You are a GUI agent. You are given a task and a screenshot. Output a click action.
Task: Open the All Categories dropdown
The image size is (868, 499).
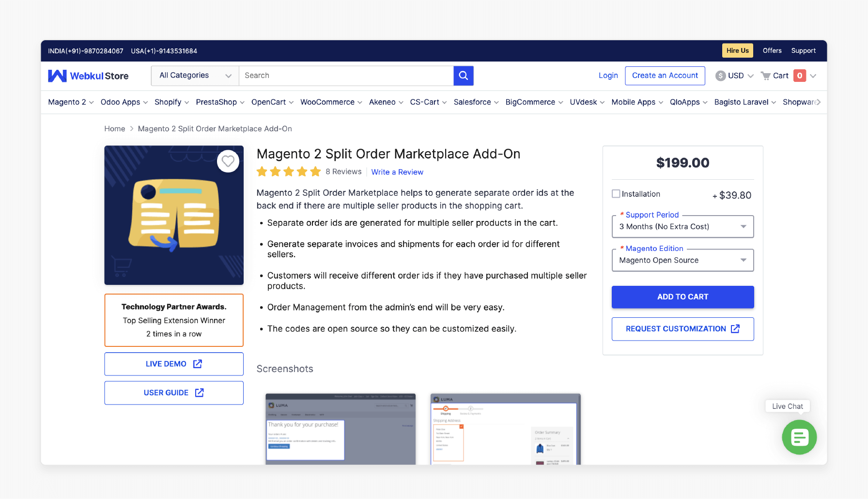(195, 76)
